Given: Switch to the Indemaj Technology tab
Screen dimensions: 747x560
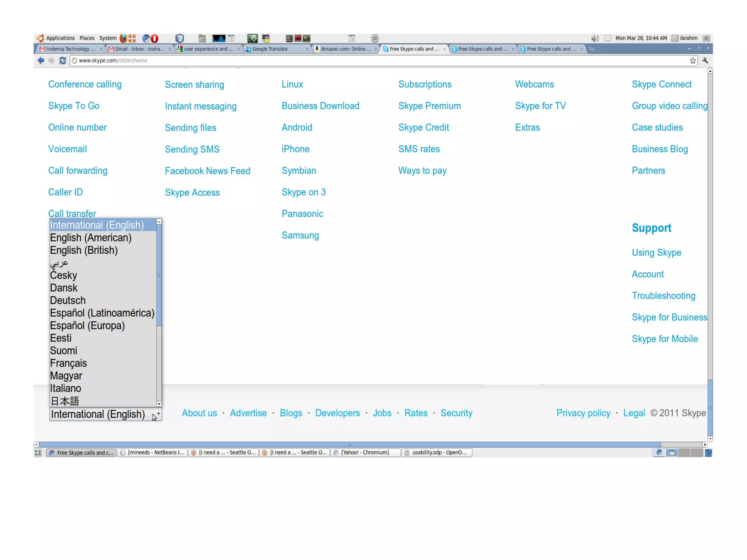Looking at the screenshot, I should (70, 49).
